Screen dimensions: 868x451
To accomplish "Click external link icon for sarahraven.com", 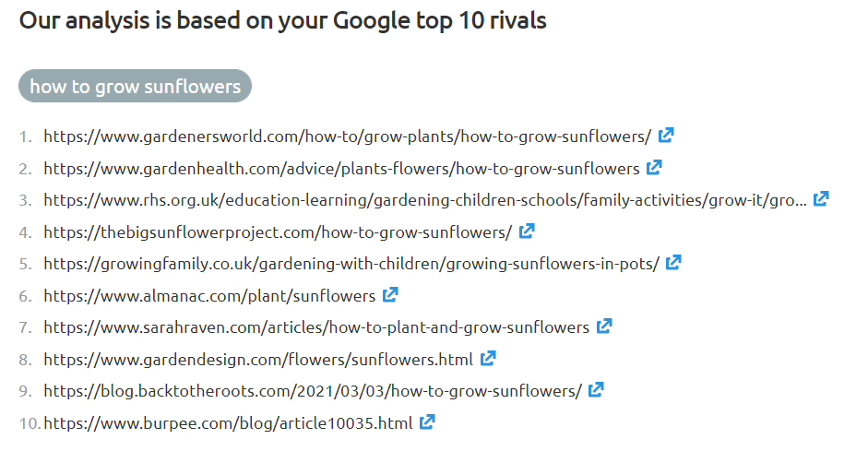I will click(604, 326).
